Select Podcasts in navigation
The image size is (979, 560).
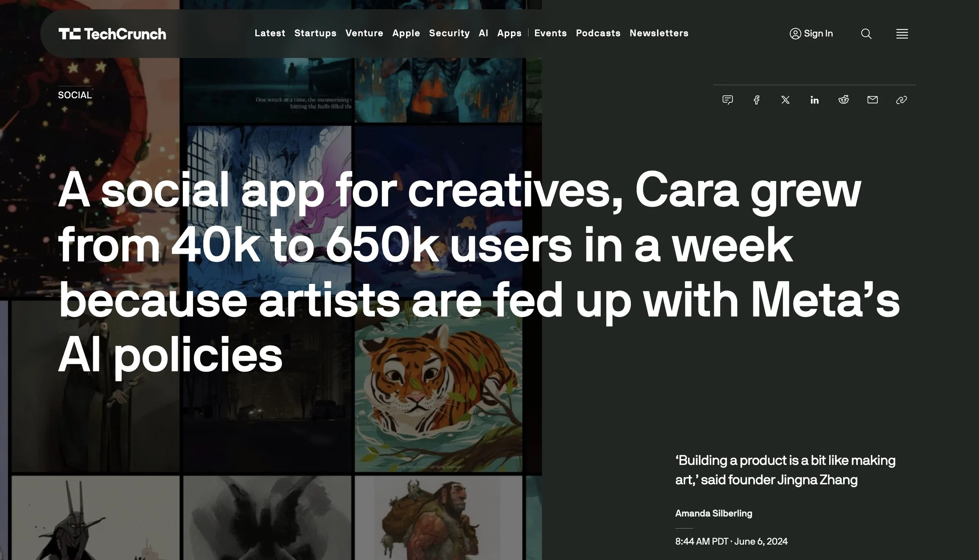(x=598, y=33)
